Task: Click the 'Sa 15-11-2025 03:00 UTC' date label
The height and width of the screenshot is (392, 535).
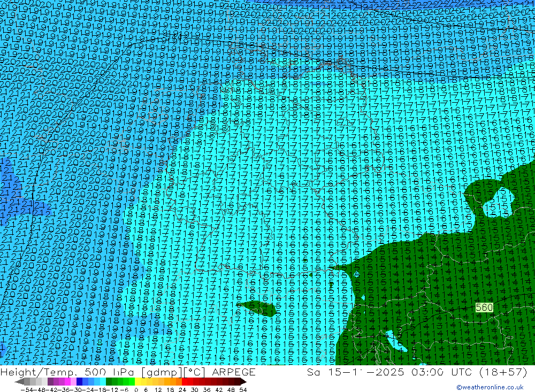Action: (x=389, y=372)
